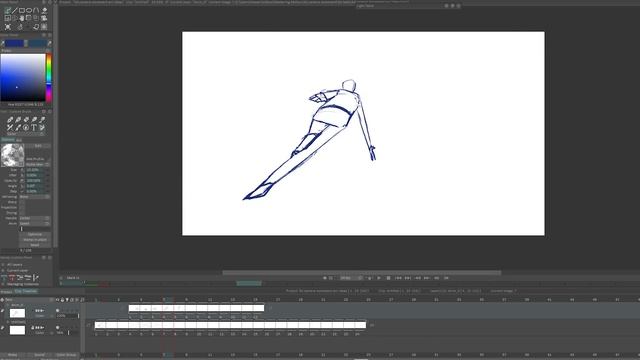The height and width of the screenshot is (360, 640).
Task: Pick the right color eyedropper icon
Action: tap(50, 43)
